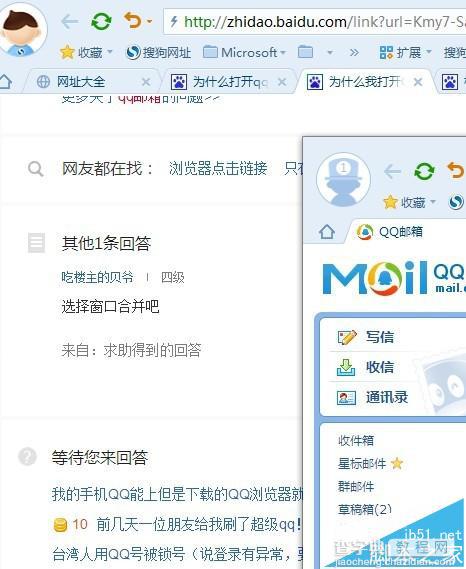Open the question 台湾人用QQ号被锁号

(x=177, y=554)
